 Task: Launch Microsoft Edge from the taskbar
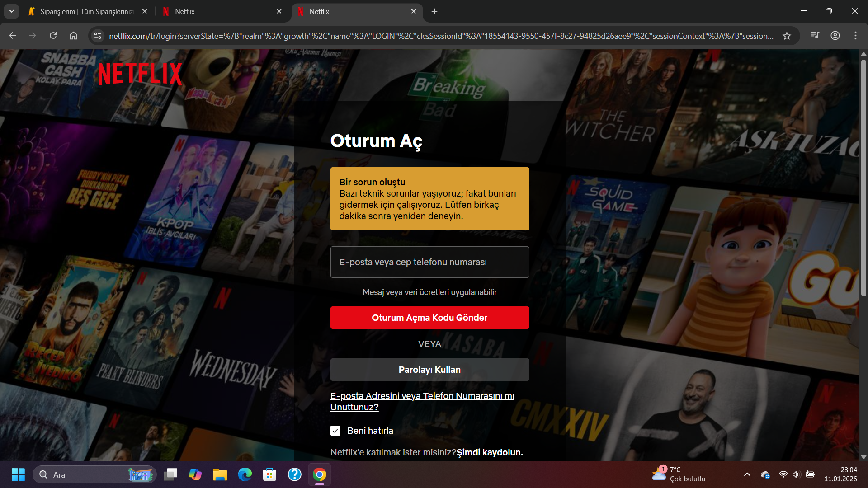click(x=245, y=474)
